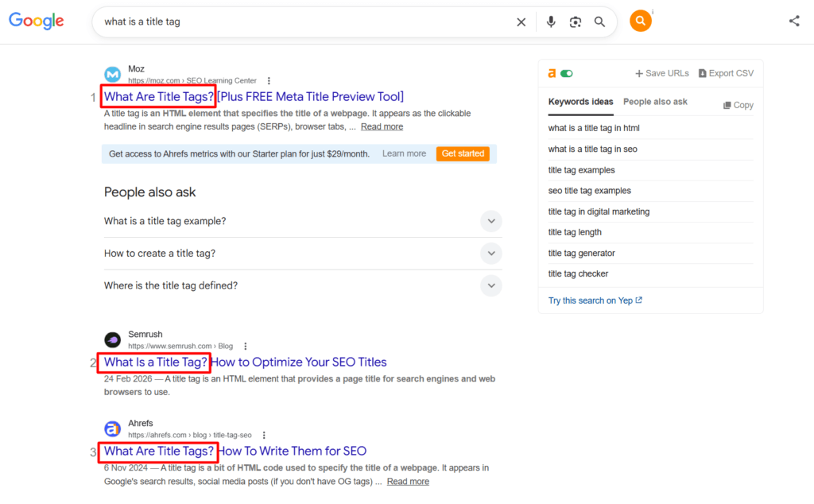Viewport: 814px width, 504px height.
Task: Click Export CSV button
Action: coord(726,74)
